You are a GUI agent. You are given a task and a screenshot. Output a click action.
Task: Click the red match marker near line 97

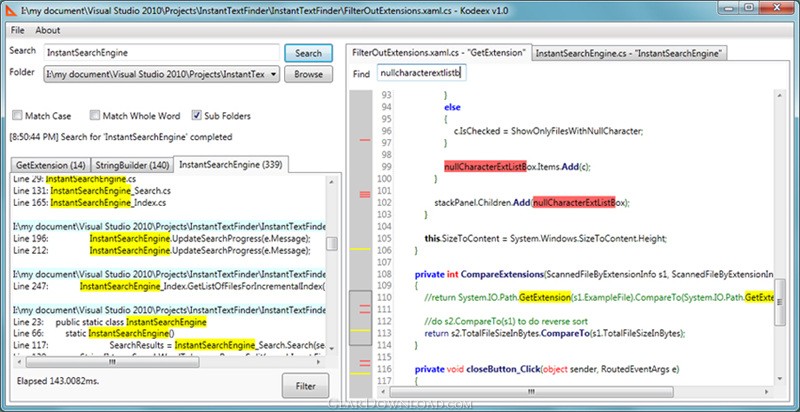(x=364, y=139)
